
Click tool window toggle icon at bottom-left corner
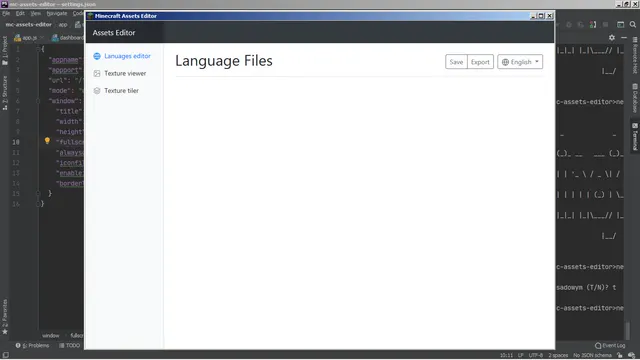pyautogui.click(x=5, y=355)
